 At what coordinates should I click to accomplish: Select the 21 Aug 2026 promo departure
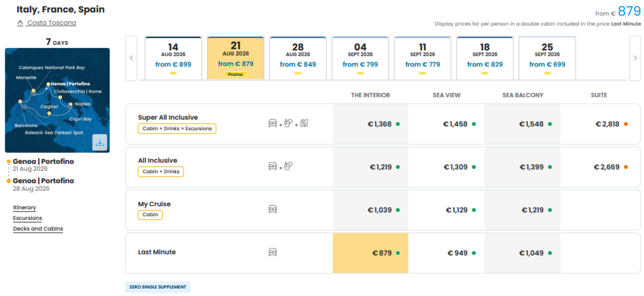tap(236, 58)
